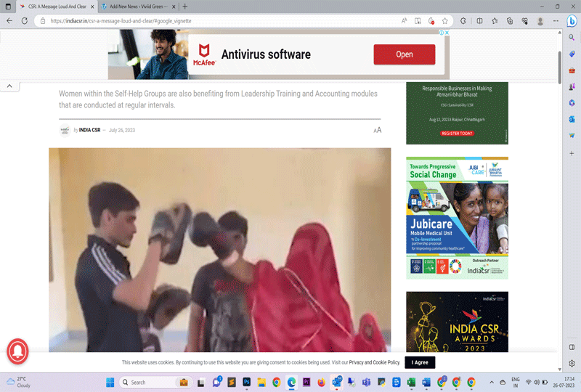Image resolution: width=581 pixels, height=392 pixels.
Task: Open Photoshop from the taskbar
Action: 247,382
